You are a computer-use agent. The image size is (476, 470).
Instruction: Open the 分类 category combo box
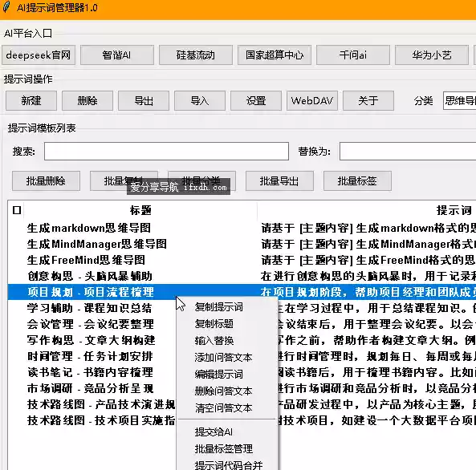459,101
